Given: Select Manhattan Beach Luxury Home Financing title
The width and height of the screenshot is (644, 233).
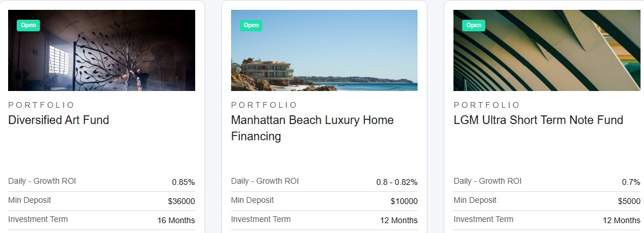Looking at the screenshot, I should (312, 128).
